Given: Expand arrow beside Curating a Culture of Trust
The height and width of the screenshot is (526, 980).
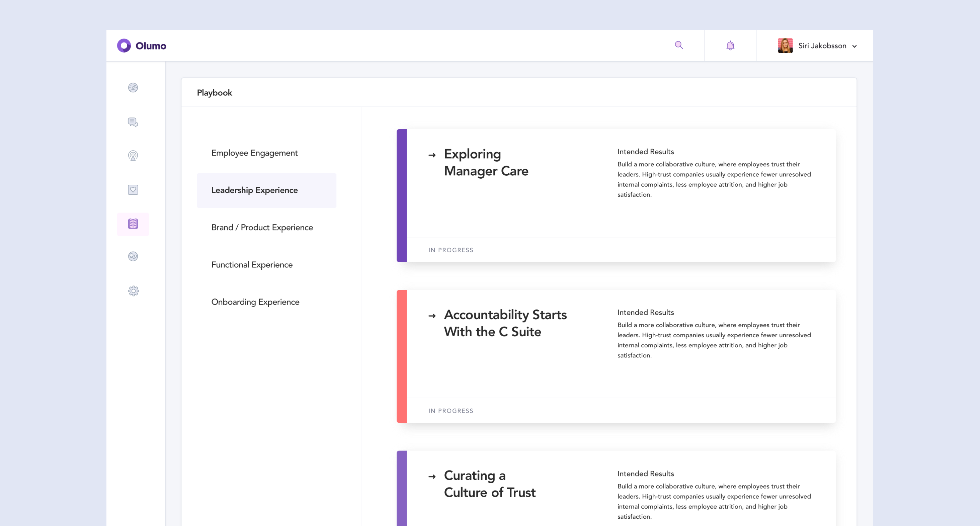Looking at the screenshot, I should point(432,476).
